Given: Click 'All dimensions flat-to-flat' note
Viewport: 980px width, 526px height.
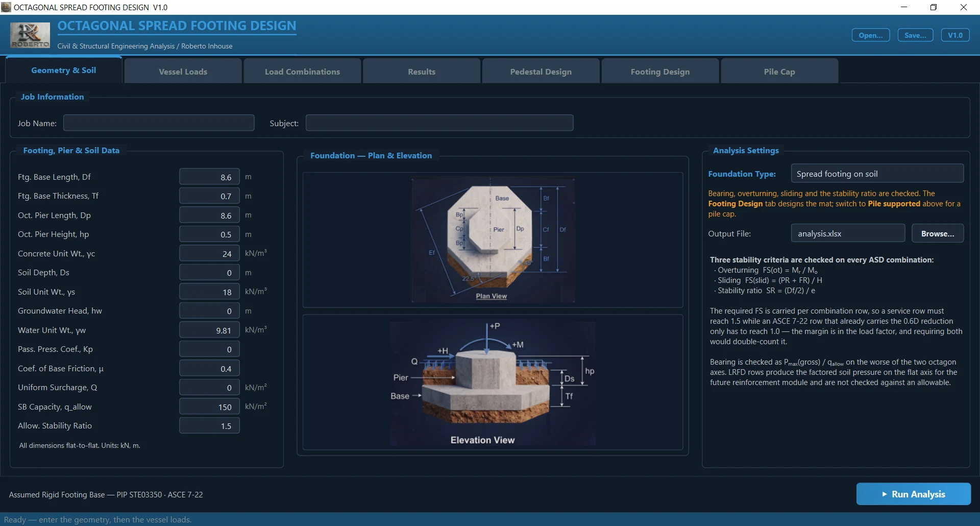Looking at the screenshot, I should coord(80,445).
